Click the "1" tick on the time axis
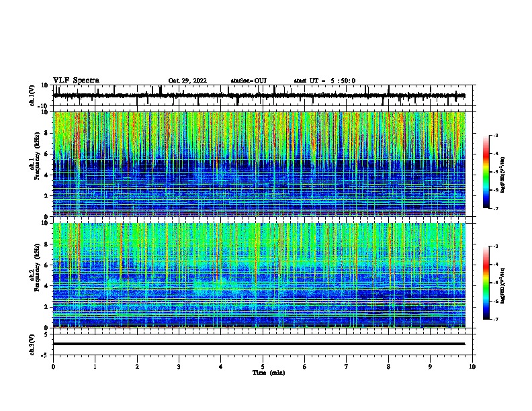Viewport: 532px width, 411px height. tap(95, 367)
